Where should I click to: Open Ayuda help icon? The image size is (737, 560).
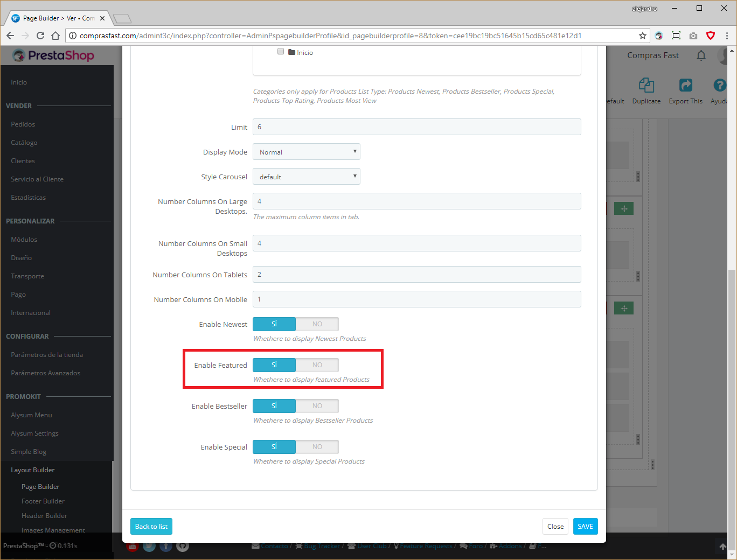click(x=720, y=85)
